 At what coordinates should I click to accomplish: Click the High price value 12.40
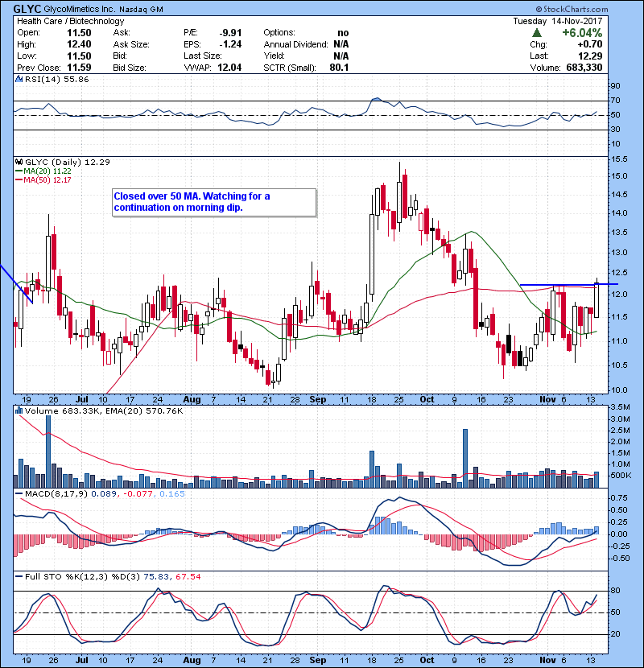pos(79,44)
